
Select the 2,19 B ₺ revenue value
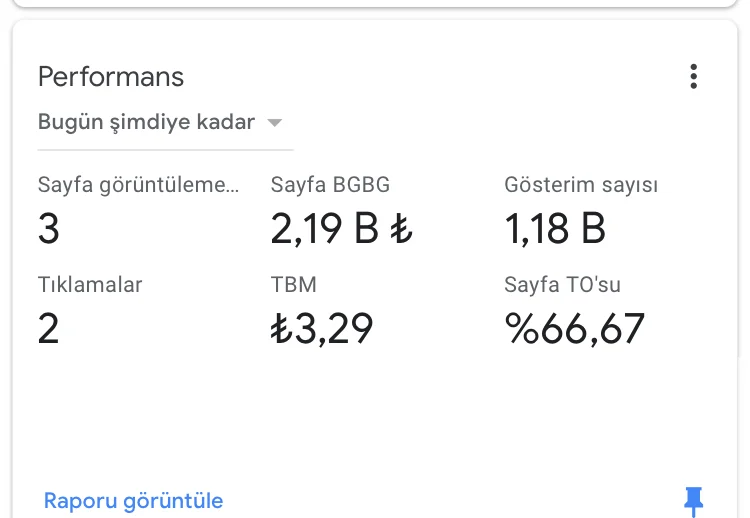[x=341, y=229]
